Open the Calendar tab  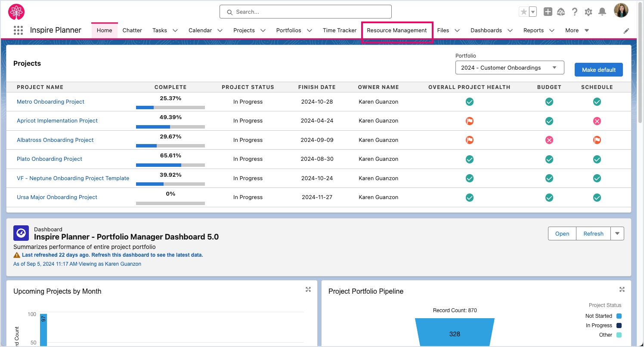[200, 31]
